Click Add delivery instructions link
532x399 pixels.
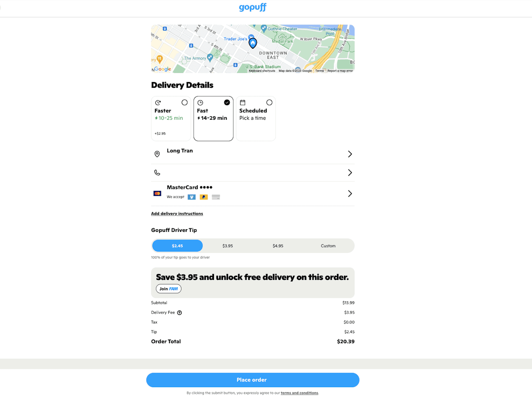pyautogui.click(x=177, y=213)
